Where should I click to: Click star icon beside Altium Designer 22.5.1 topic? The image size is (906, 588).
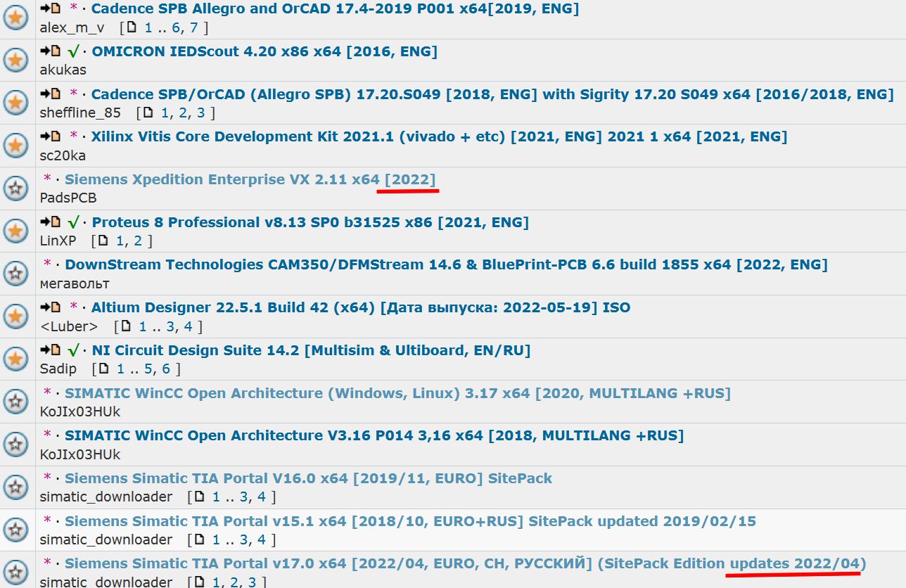tap(15, 317)
